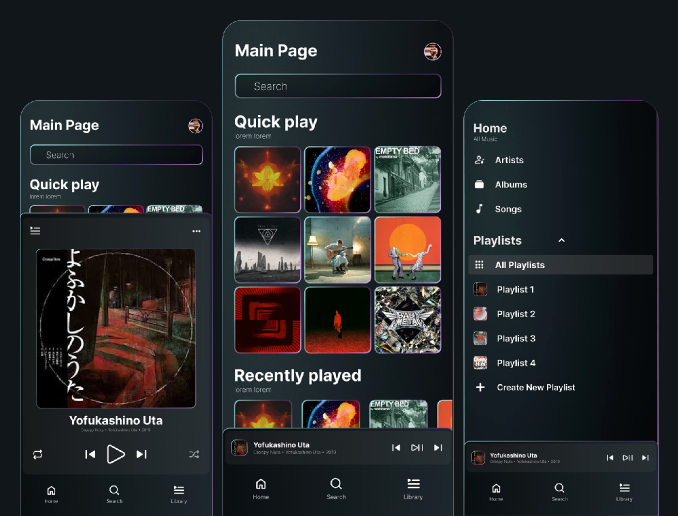The image size is (678, 516).
Task: Open Playlist 2
Action: (x=505, y=314)
